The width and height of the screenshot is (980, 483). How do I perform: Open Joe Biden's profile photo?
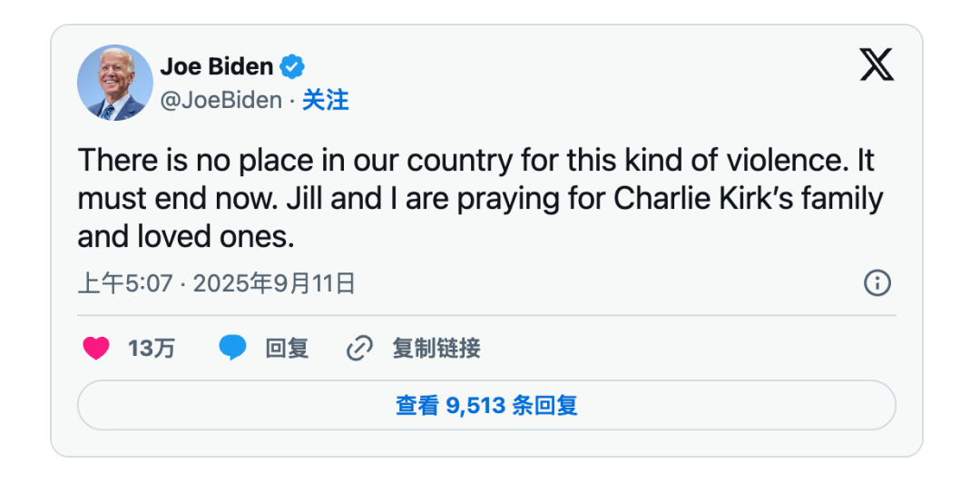[x=115, y=83]
